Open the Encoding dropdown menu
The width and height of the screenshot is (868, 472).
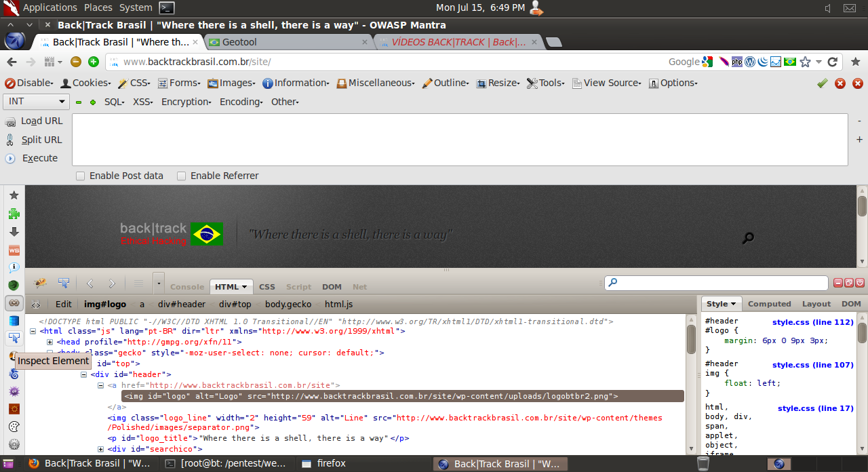point(241,102)
